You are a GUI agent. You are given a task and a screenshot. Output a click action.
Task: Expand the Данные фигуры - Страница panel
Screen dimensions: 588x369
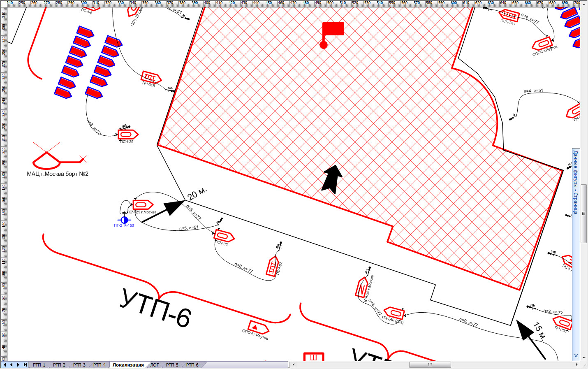(x=576, y=182)
